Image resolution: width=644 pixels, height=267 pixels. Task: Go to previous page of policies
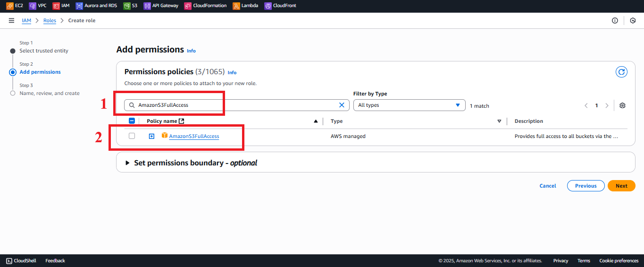coord(586,105)
